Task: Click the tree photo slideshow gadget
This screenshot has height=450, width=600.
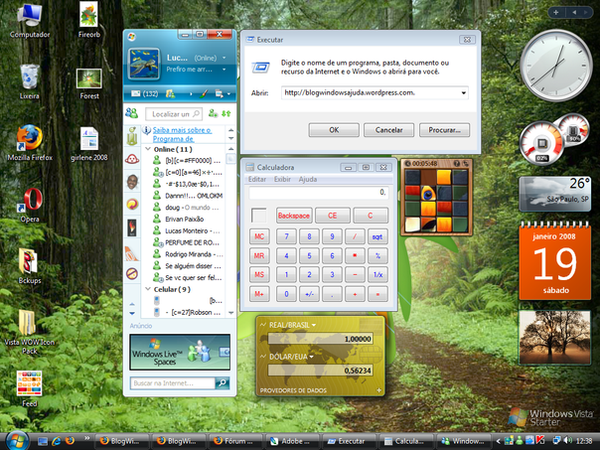Action: coord(555,338)
